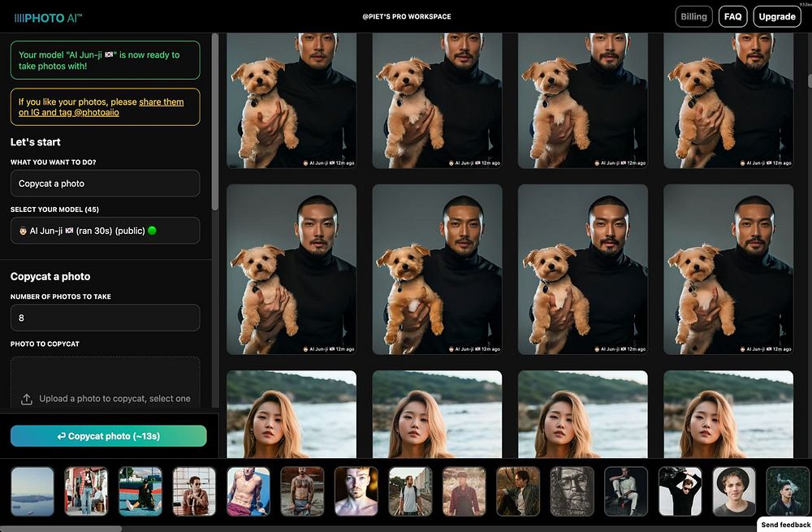Select the man on railway tracks thumbnail
Image resolution: width=812 pixels, height=532 pixels.
pos(410,491)
